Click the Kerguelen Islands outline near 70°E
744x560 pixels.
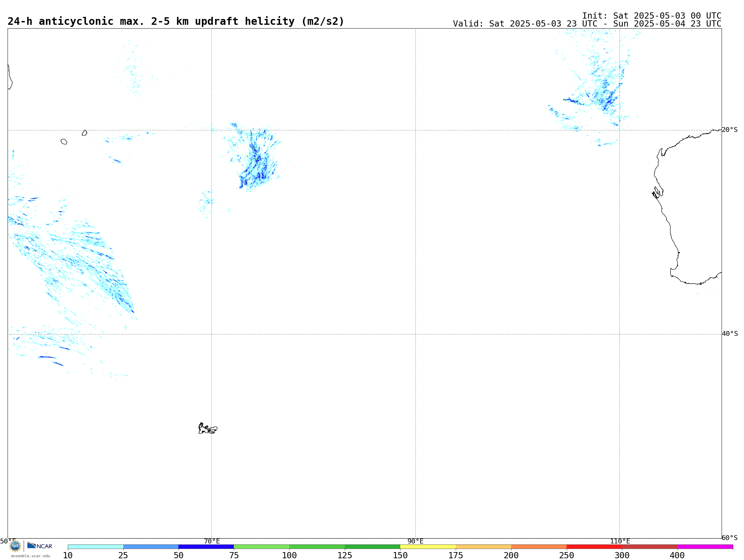pyautogui.click(x=208, y=428)
